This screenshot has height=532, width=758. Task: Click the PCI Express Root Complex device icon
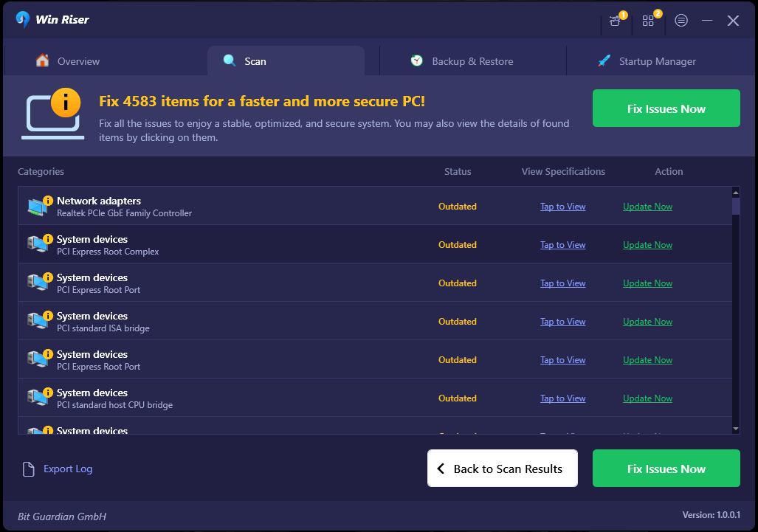[38, 245]
